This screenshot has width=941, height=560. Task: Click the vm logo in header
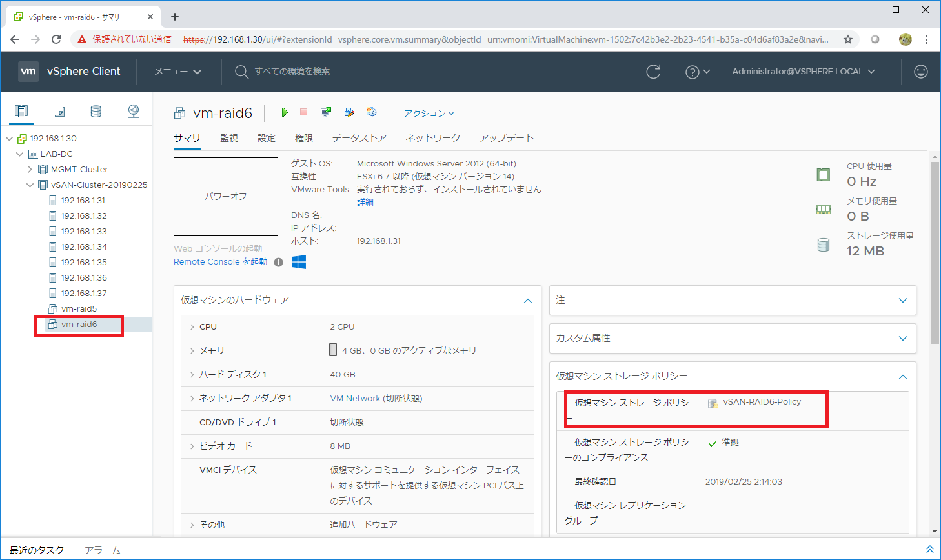click(28, 72)
